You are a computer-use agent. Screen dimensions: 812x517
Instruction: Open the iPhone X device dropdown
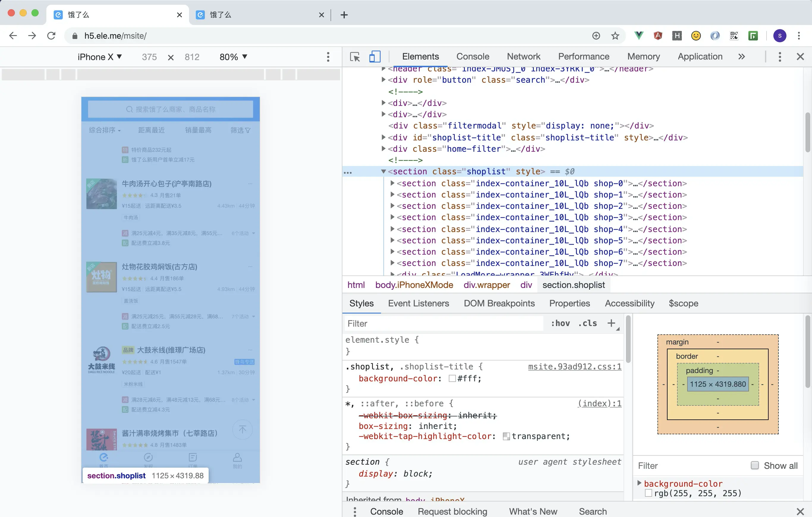coord(100,57)
